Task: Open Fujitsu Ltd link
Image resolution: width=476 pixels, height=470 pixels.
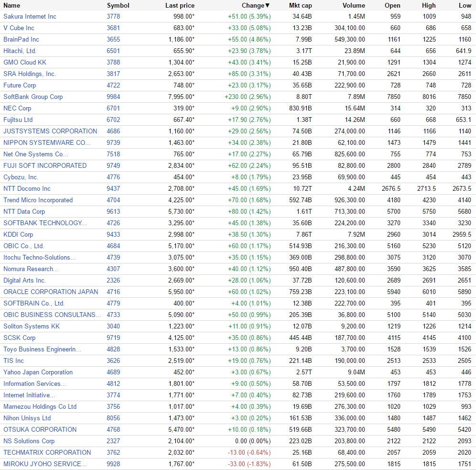Action: (18, 120)
